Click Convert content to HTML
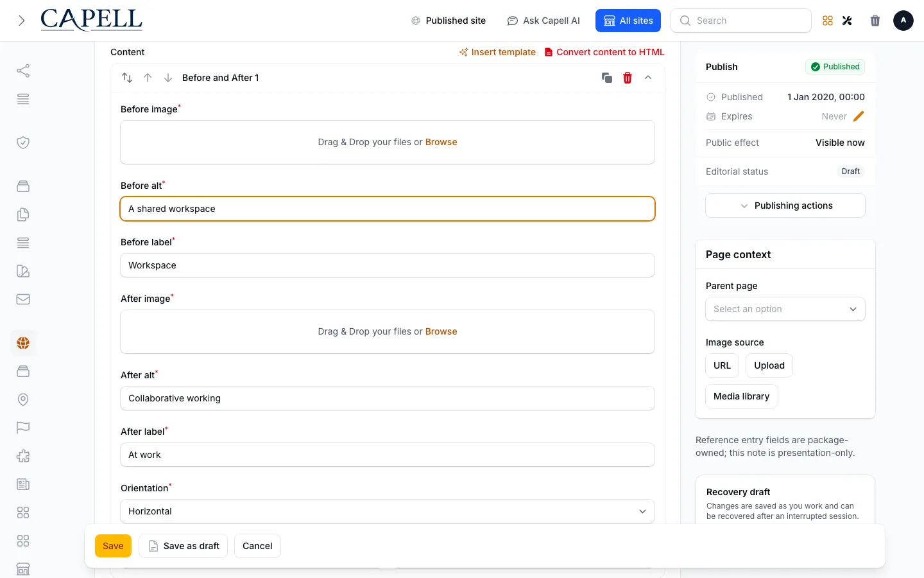The image size is (924, 578). click(x=604, y=52)
